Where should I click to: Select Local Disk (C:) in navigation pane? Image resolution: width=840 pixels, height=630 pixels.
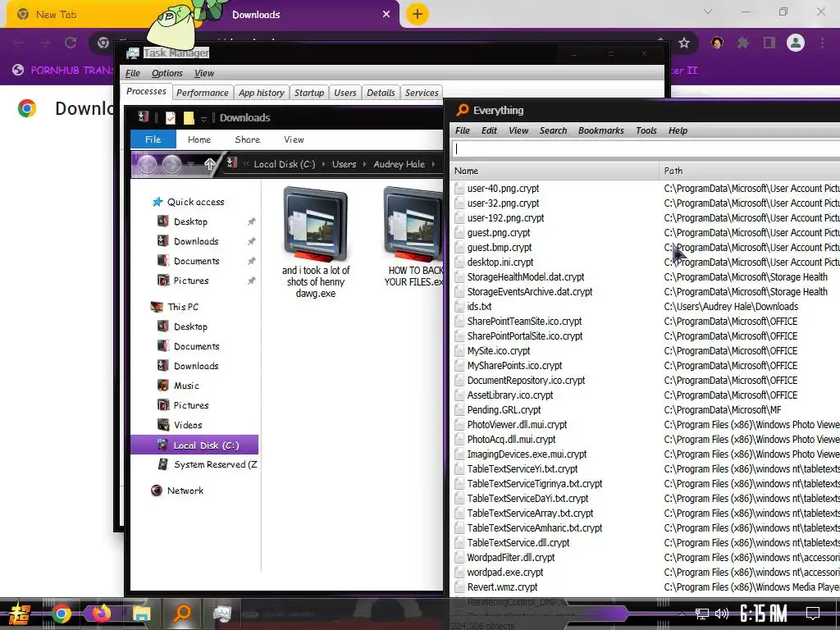(195, 445)
